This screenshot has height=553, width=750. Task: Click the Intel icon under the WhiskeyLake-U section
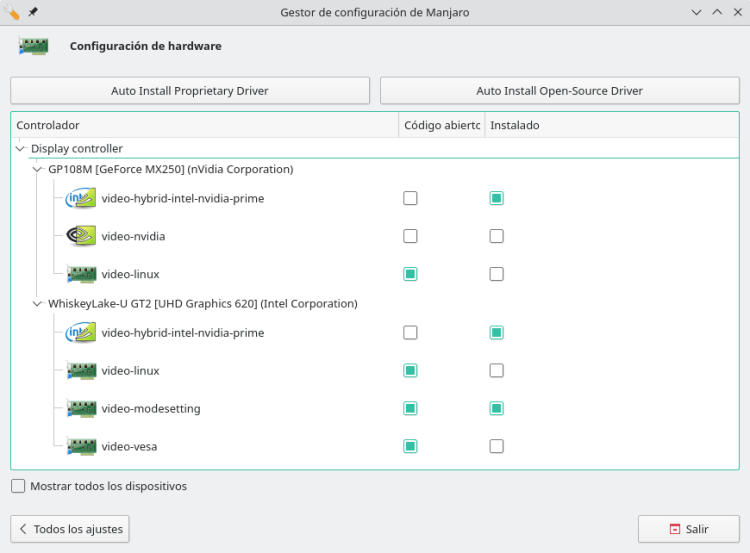[x=80, y=333]
